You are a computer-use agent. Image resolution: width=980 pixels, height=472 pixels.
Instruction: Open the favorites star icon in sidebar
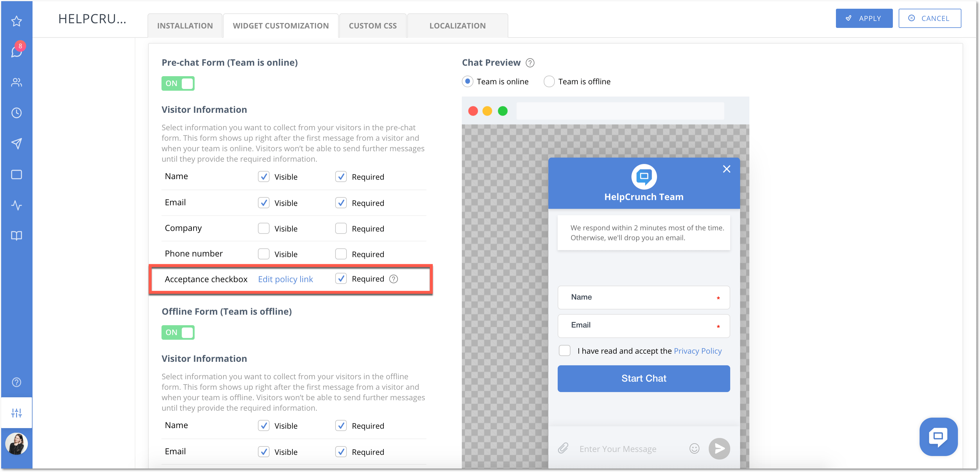click(x=16, y=21)
